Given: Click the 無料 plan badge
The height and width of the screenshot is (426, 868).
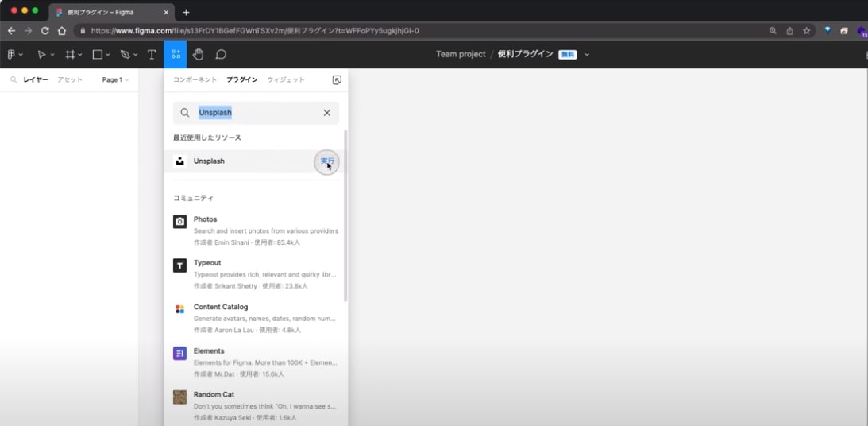Looking at the screenshot, I should (567, 54).
